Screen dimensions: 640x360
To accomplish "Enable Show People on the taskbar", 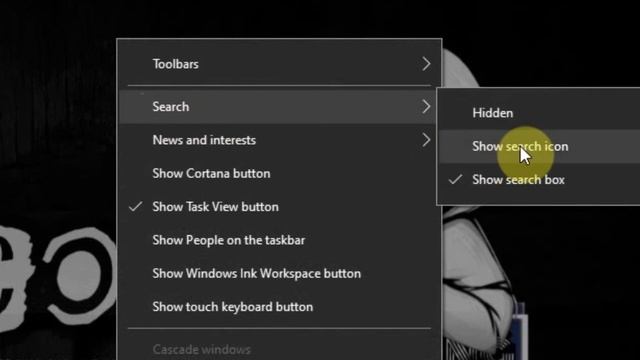I will pyautogui.click(x=279, y=240).
